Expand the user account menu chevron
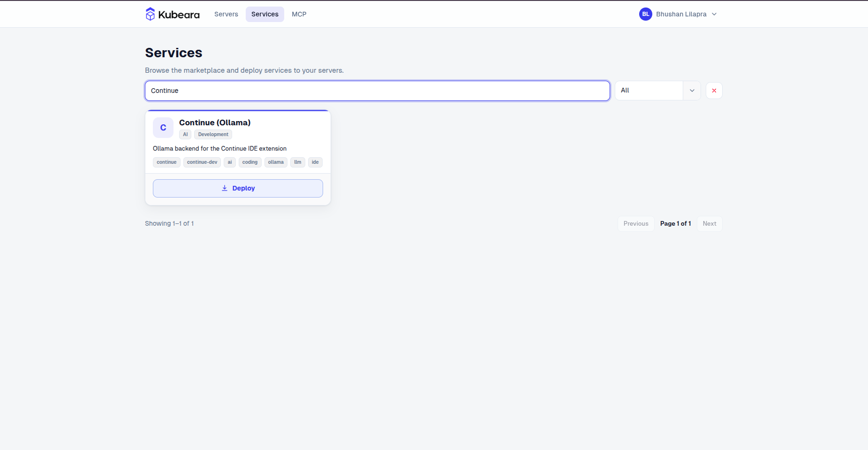Image resolution: width=868 pixels, height=450 pixels. point(714,14)
